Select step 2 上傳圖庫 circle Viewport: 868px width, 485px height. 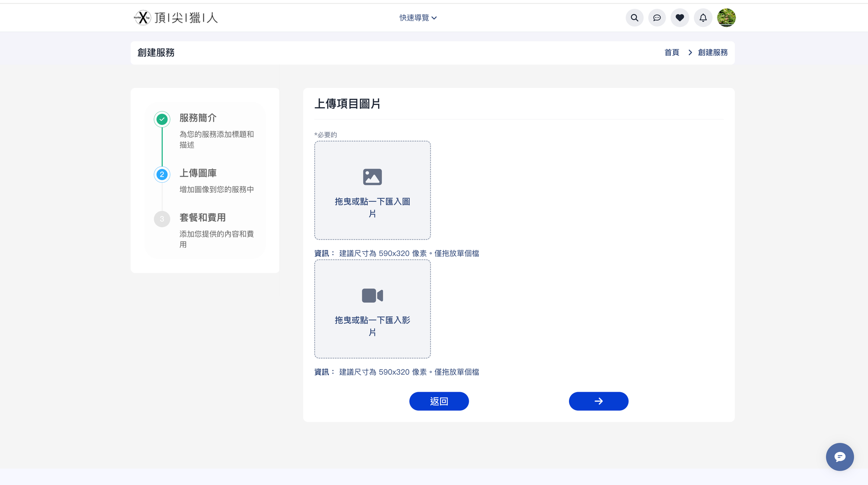(162, 174)
